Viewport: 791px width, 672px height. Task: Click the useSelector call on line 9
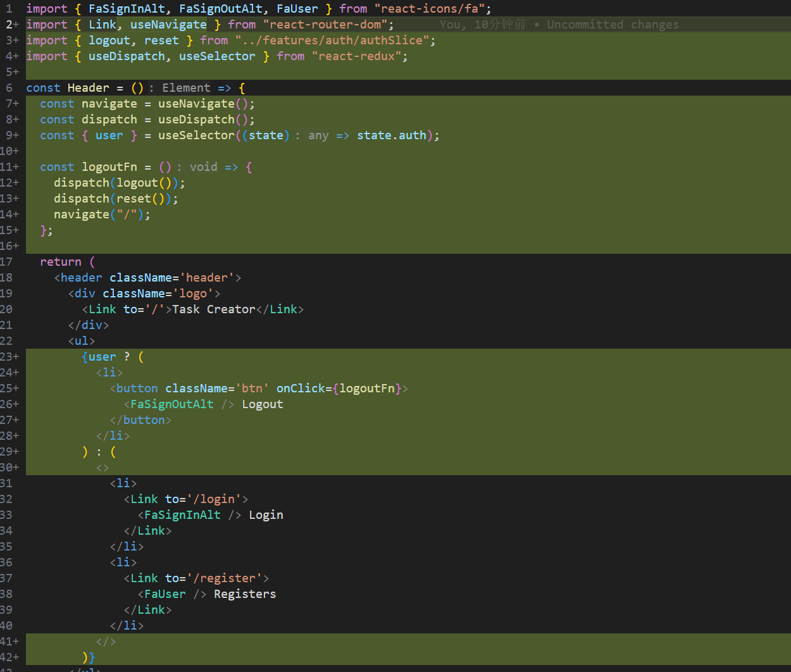[196, 135]
